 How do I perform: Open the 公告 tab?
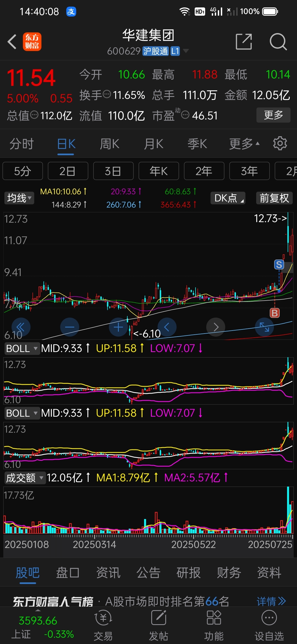click(148, 573)
